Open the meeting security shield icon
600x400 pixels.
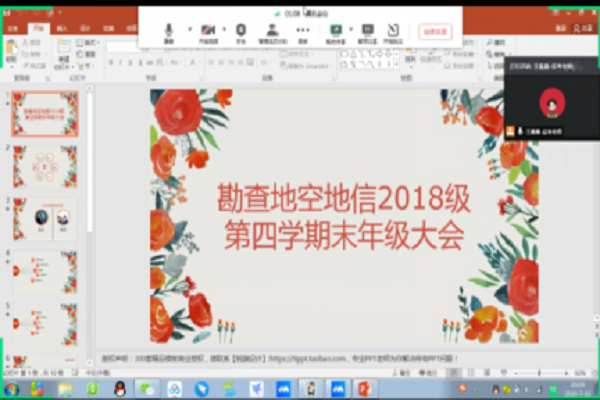pos(240,29)
